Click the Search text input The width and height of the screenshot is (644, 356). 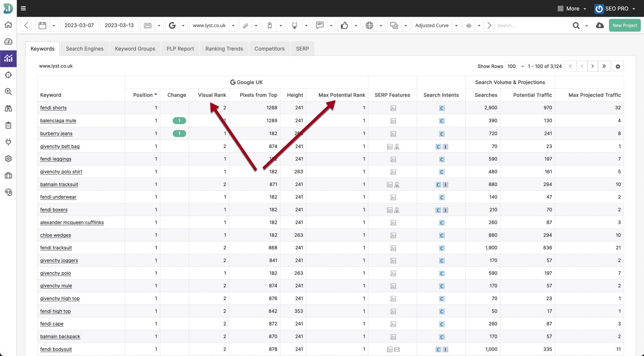click(x=532, y=25)
